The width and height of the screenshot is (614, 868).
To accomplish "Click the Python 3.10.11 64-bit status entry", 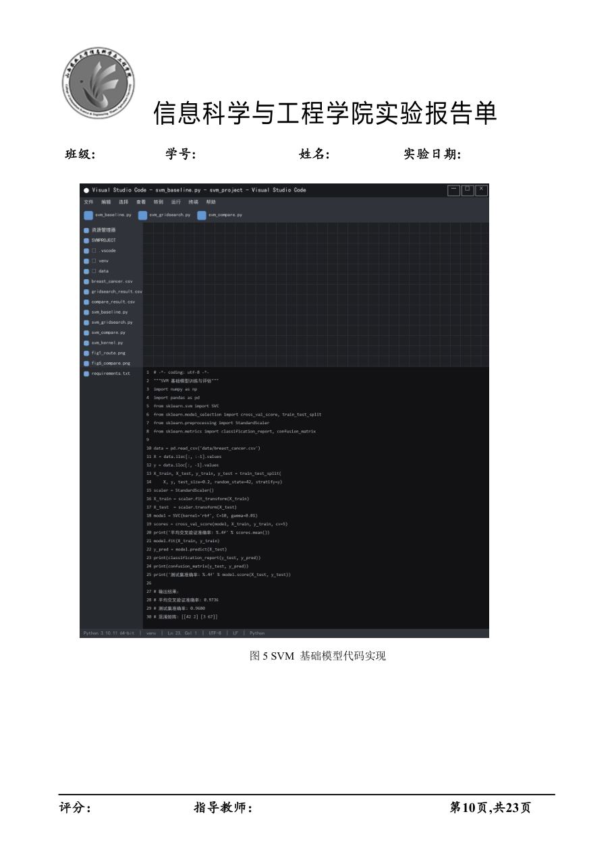I will click(109, 633).
